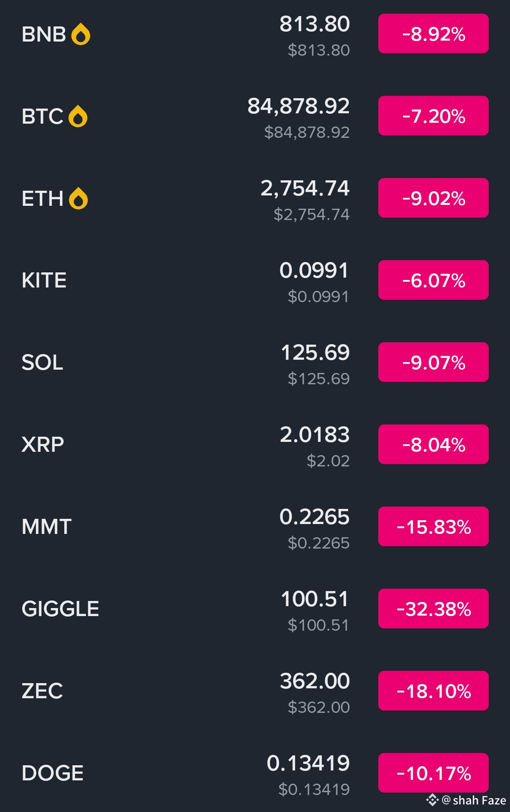The image size is (510, 812).
Task: Click the flame icon next to BNB
Action: [x=81, y=34]
